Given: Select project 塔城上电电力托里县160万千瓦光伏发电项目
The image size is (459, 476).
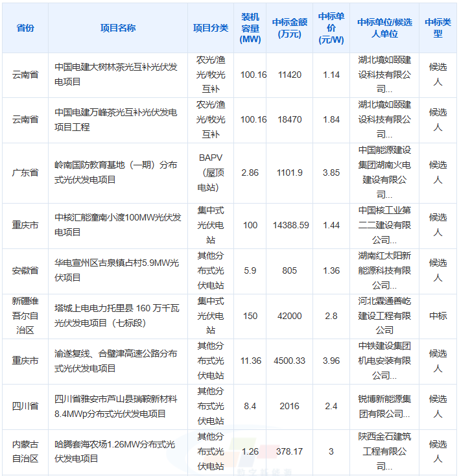Looking at the screenshot, I should (x=117, y=316).
